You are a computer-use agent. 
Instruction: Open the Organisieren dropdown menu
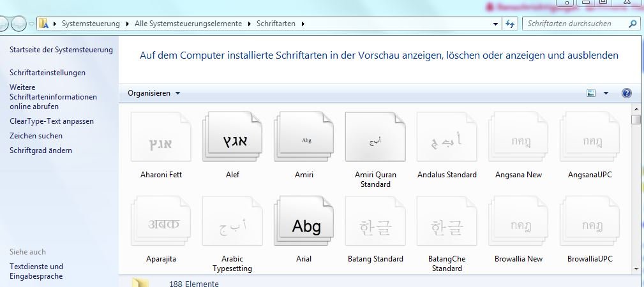click(x=154, y=93)
